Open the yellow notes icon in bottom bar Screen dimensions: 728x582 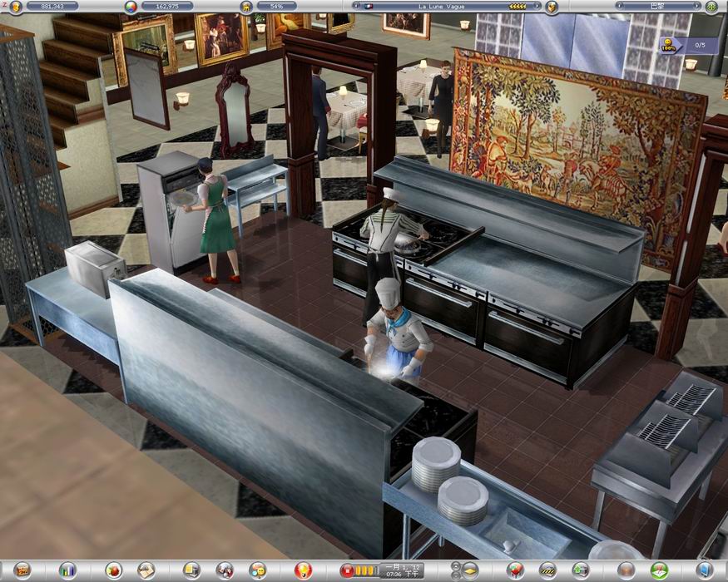point(191,570)
